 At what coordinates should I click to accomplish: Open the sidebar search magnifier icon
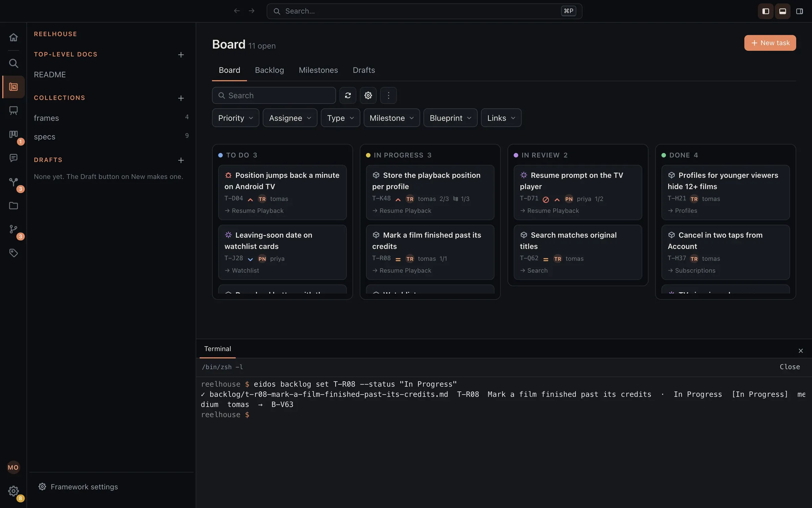(13, 63)
